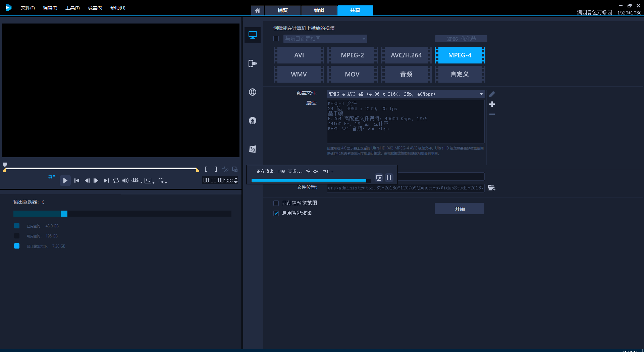Disable the smart render checkbox
The height and width of the screenshot is (352, 644).
(x=276, y=213)
